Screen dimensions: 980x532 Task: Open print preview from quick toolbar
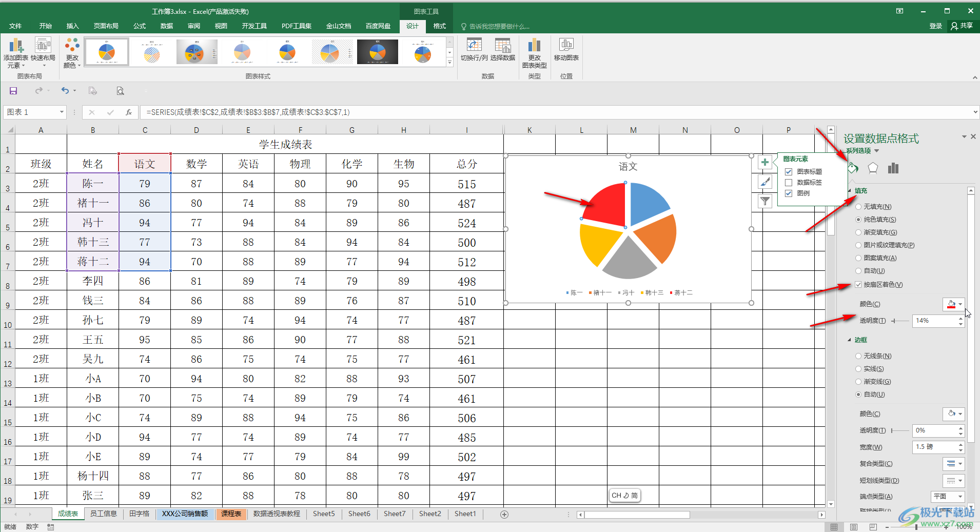pyautogui.click(x=120, y=91)
